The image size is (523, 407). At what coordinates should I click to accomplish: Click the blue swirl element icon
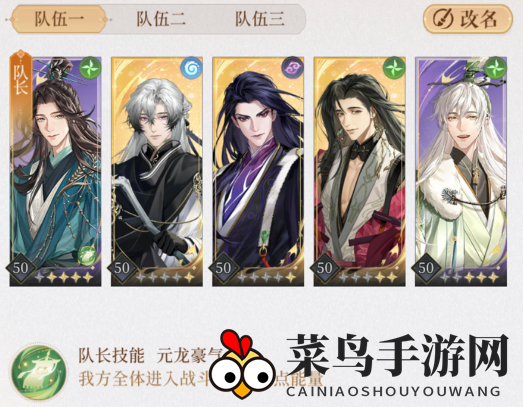pos(191,68)
